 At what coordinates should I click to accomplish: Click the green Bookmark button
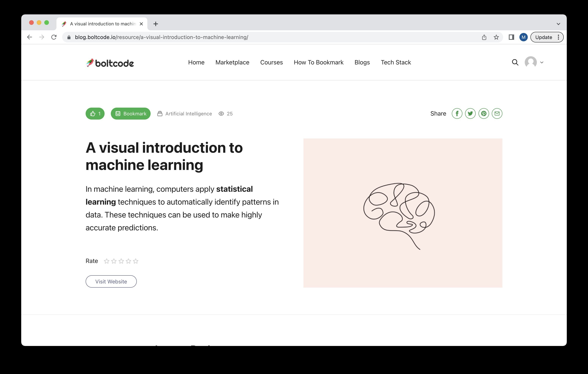point(131,114)
